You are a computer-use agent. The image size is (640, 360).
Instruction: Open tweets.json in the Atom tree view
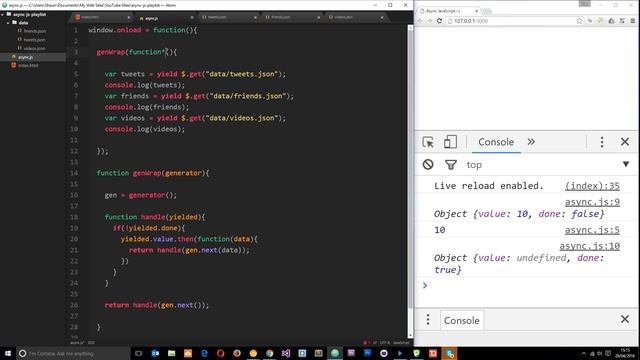[x=34, y=40]
